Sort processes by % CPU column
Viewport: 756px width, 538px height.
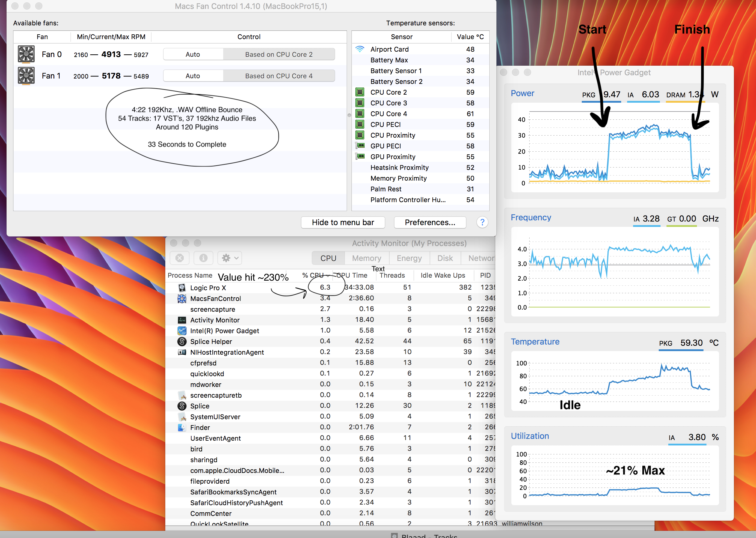[x=315, y=275]
